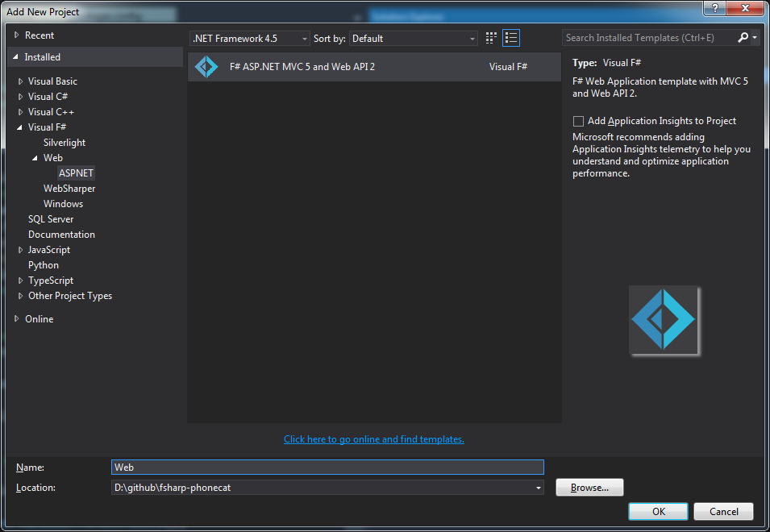Expand the Visual Basic node
Viewport: 770px width, 532px height.
click(x=20, y=81)
